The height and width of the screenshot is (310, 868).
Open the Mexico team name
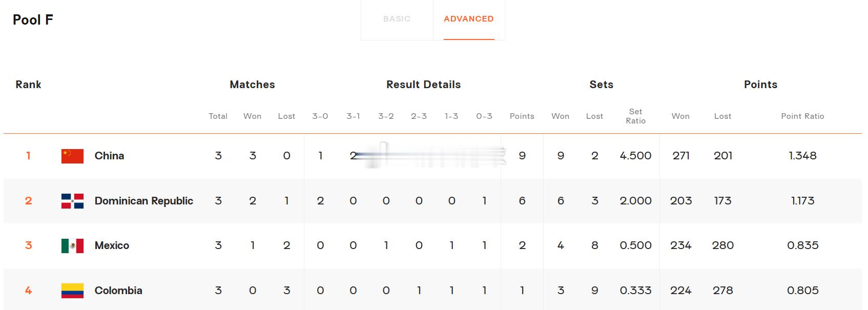[112, 245]
